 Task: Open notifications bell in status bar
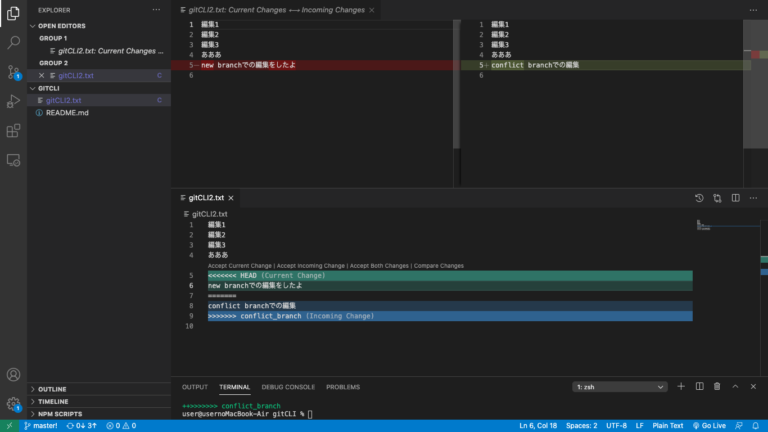tap(756, 426)
